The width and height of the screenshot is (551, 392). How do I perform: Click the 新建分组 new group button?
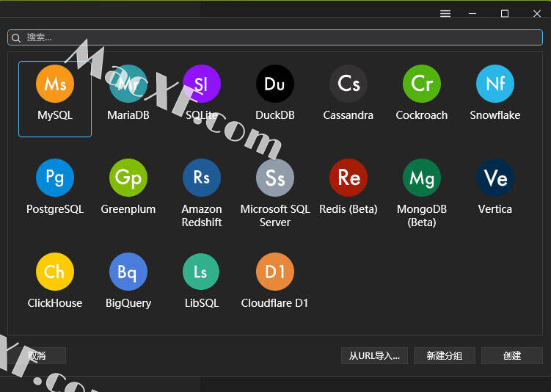pos(445,355)
